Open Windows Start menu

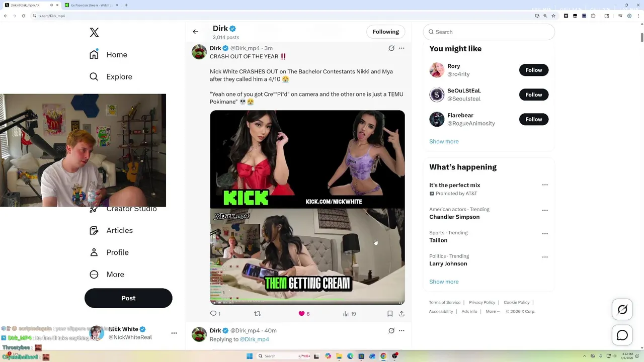(x=249, y=356)
